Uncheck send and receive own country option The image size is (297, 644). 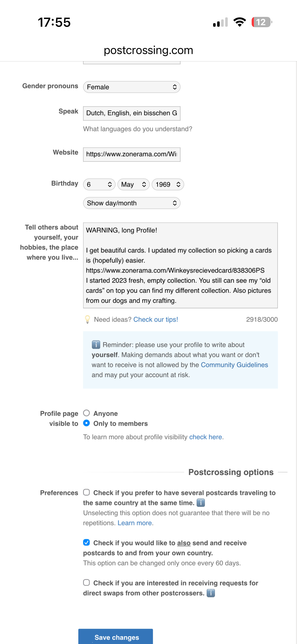click(86, 542)
